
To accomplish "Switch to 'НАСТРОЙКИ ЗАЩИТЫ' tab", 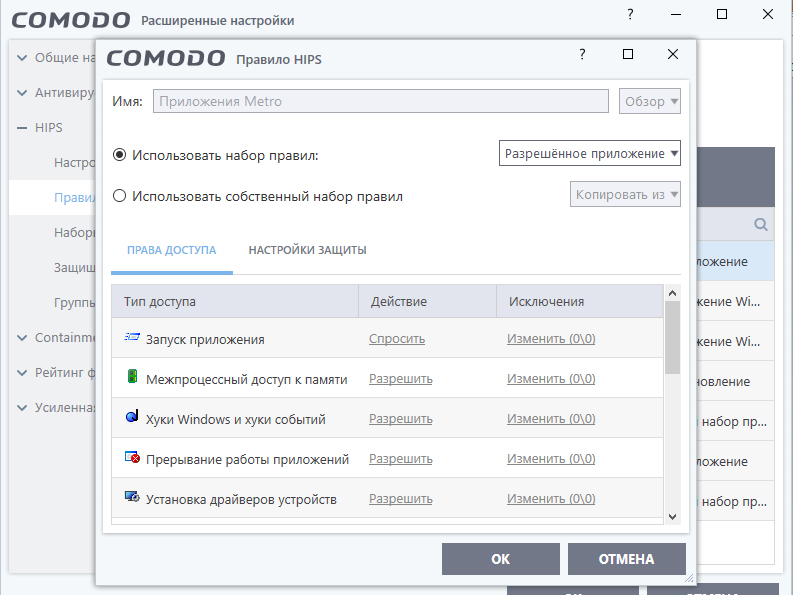I will click(x=307, y=250).
